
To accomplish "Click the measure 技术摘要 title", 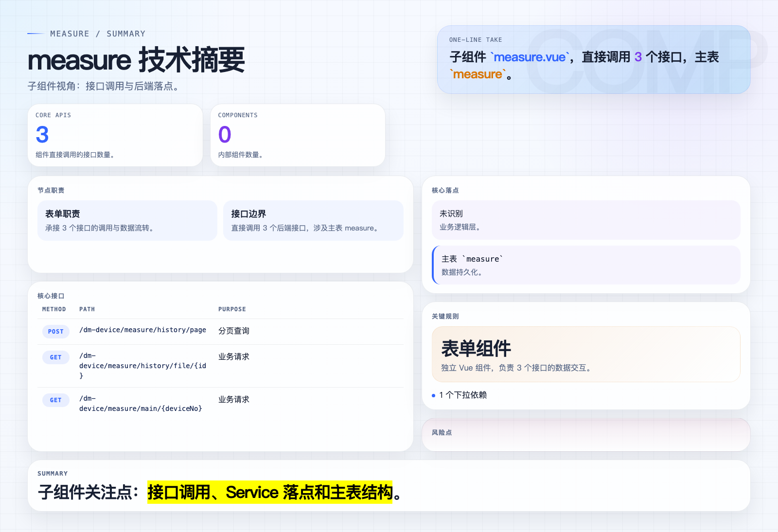I will click(x=136, y=60).
